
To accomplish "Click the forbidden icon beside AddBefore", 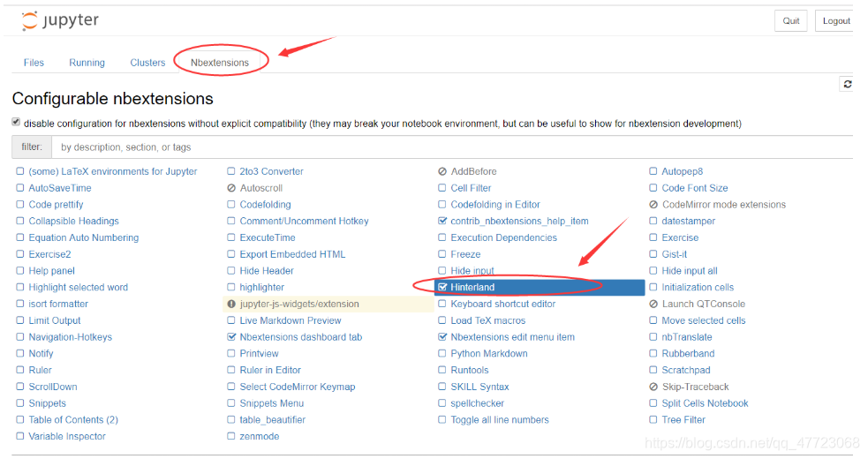I will [442, 171].
